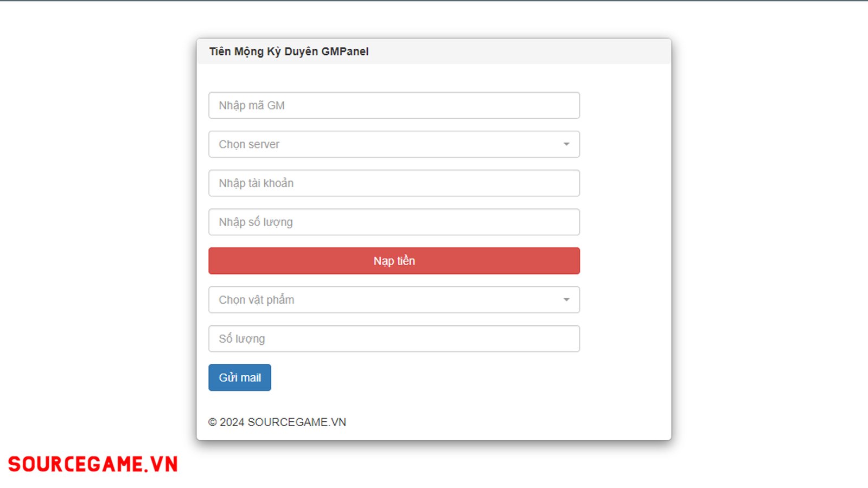Image resolution: width=868 pixels, height=488 pixels.
Task: Click the "Nạp tiền" label on red button
Action: (394, 261)
